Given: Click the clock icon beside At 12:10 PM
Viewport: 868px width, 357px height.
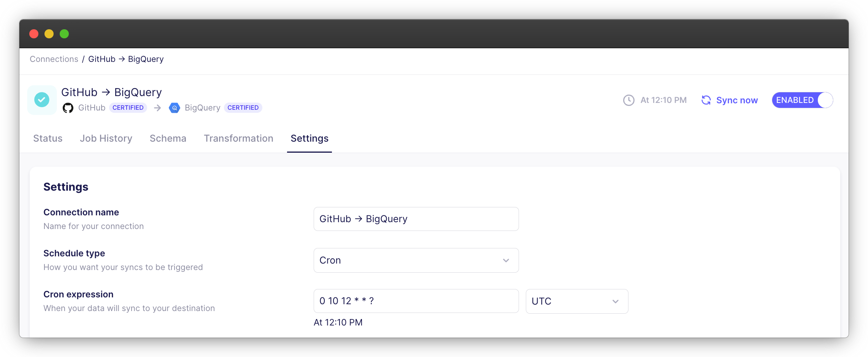Looking at the screenshot, I should (x=628, y=100).
